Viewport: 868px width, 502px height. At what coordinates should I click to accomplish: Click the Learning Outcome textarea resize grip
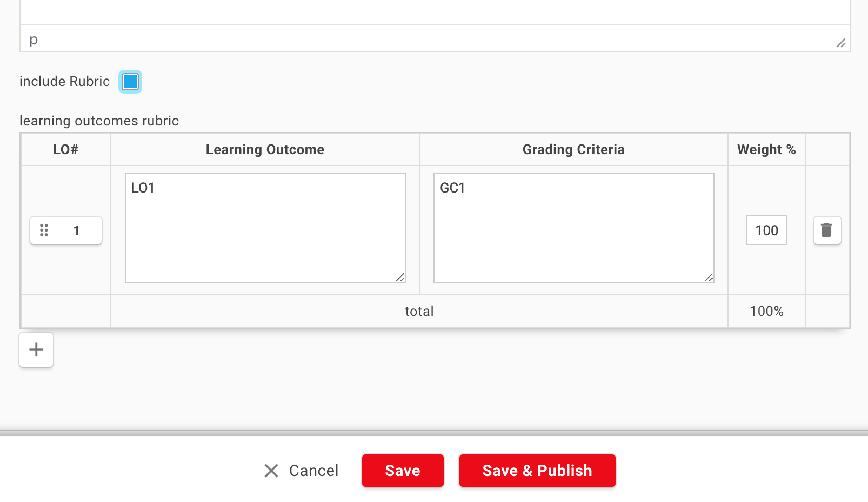[400, 278]
